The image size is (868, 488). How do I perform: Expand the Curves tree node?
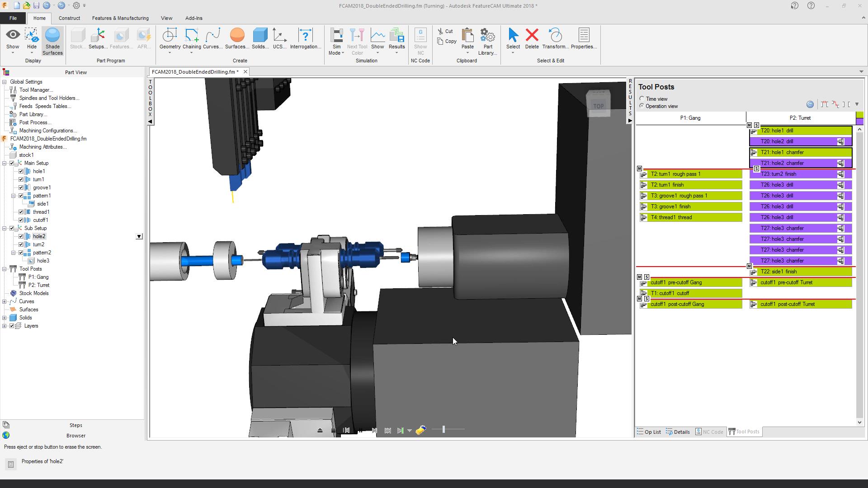click(5, 301)
